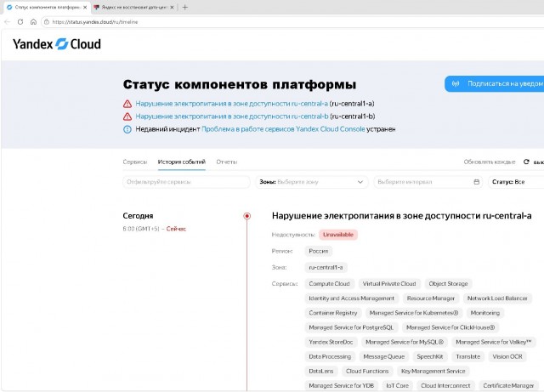Click Managed Service for PostgreSQL tag
Viewport: 544px width, 392px height.
click(x=351, y=327)
